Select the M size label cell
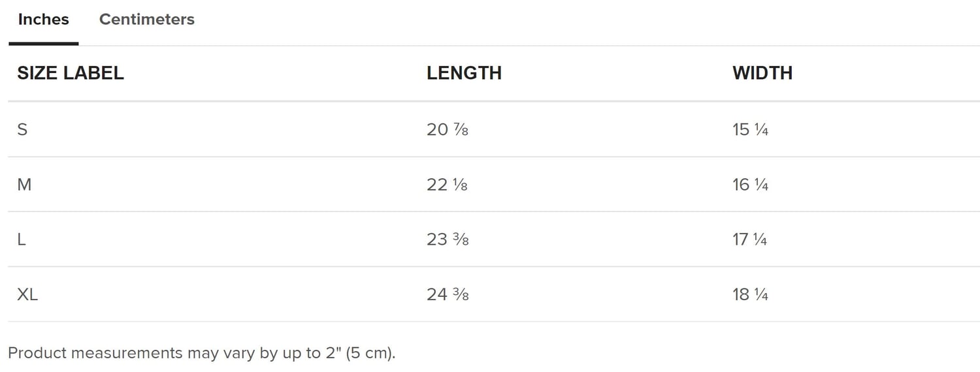Viewport: 980px width, 372px height. (24, 185)
